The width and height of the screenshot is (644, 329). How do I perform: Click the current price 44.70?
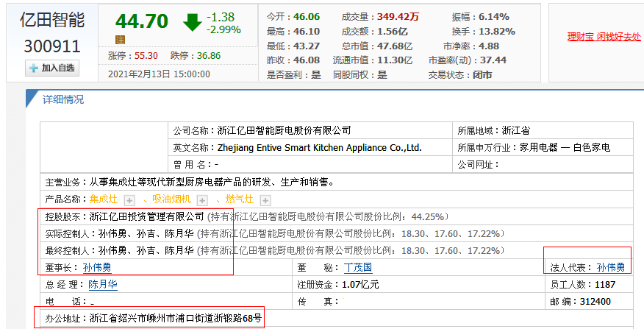[x=142, y=21]
